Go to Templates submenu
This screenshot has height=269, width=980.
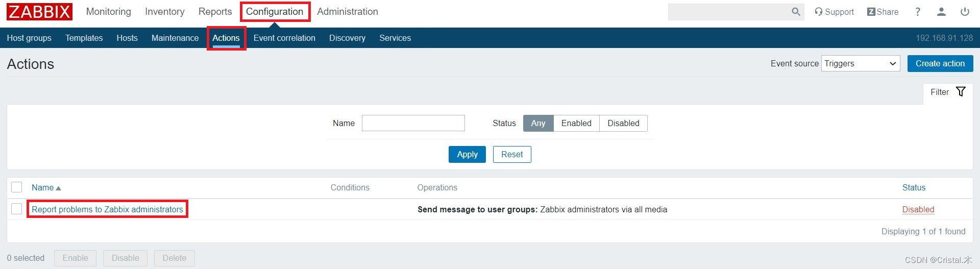84,38
